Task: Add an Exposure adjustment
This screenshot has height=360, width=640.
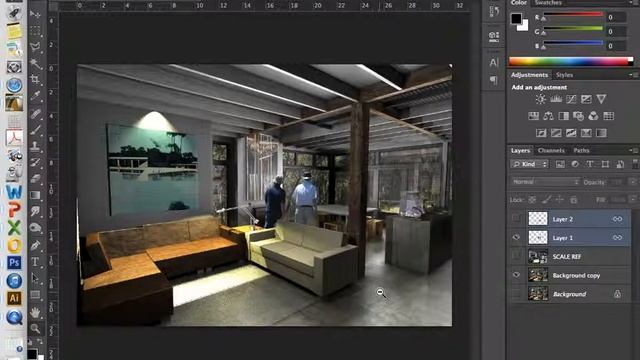Action: (586, 99)
